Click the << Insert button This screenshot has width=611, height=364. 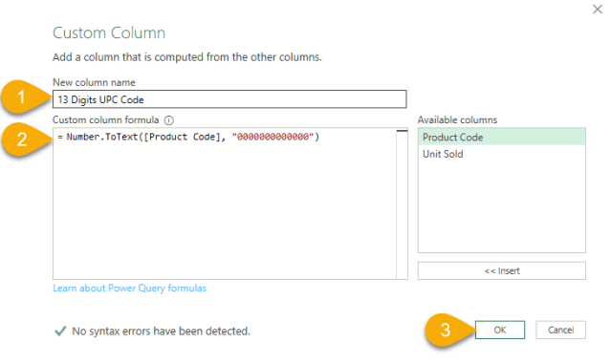tap(501, 270)
